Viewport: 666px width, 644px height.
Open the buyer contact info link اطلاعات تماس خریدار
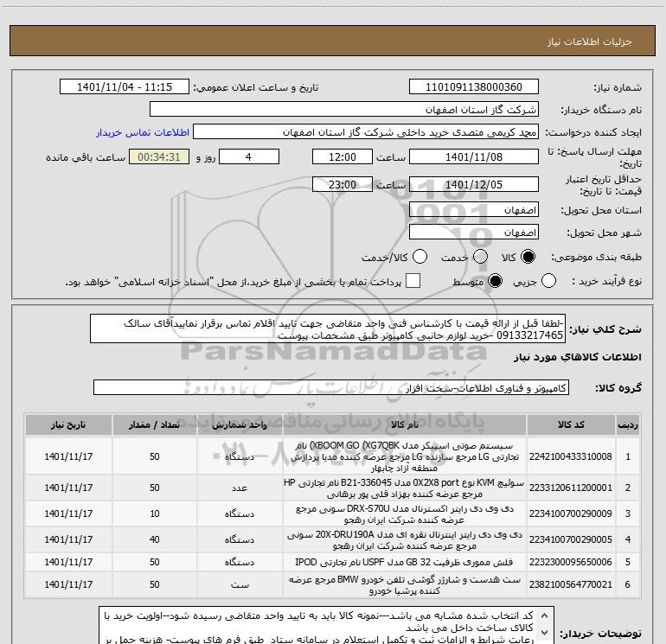(x=143, y=132)
